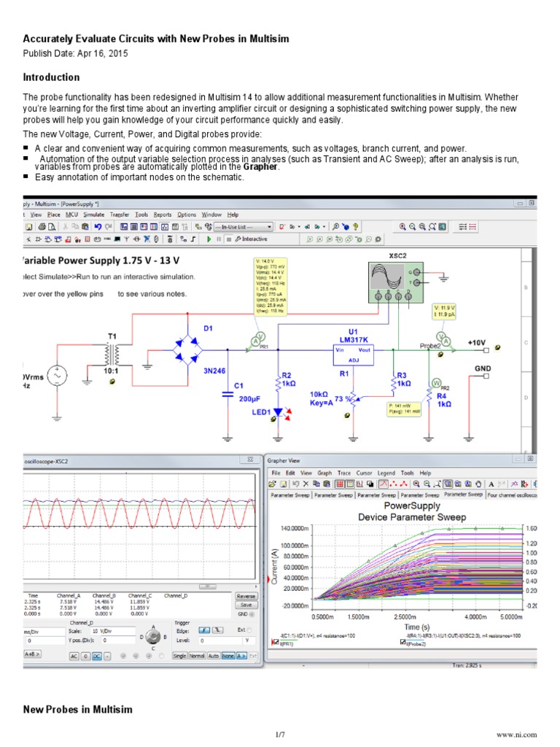
Task: Select the 0 coupling button on oscilloscope
Action: pos(85,657)
